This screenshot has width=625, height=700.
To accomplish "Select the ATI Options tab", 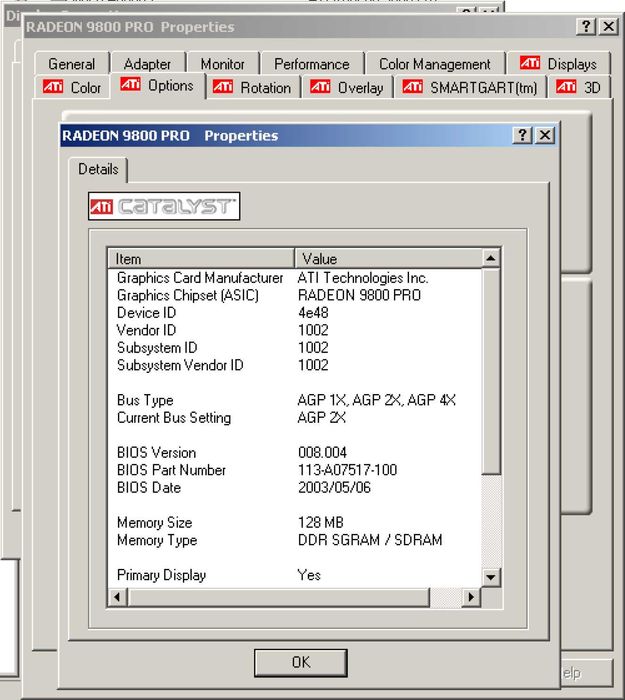I will pos(157,85).
